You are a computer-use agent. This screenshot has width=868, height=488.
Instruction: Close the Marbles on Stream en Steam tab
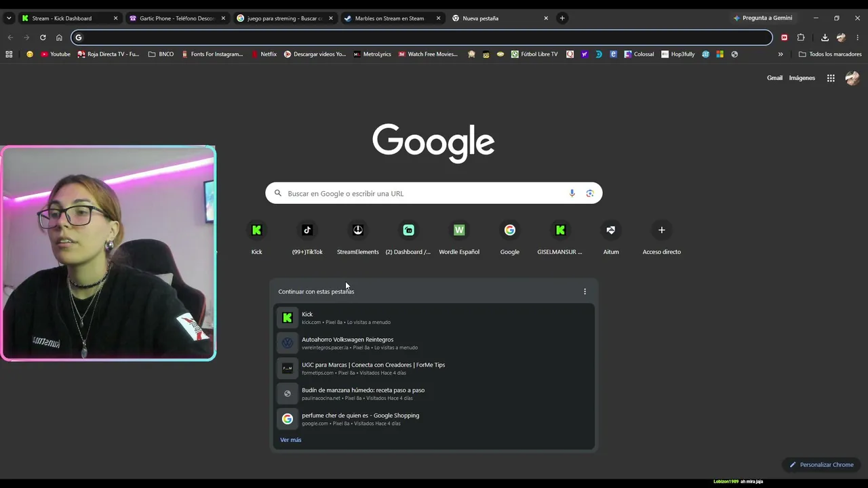[438, 18]
